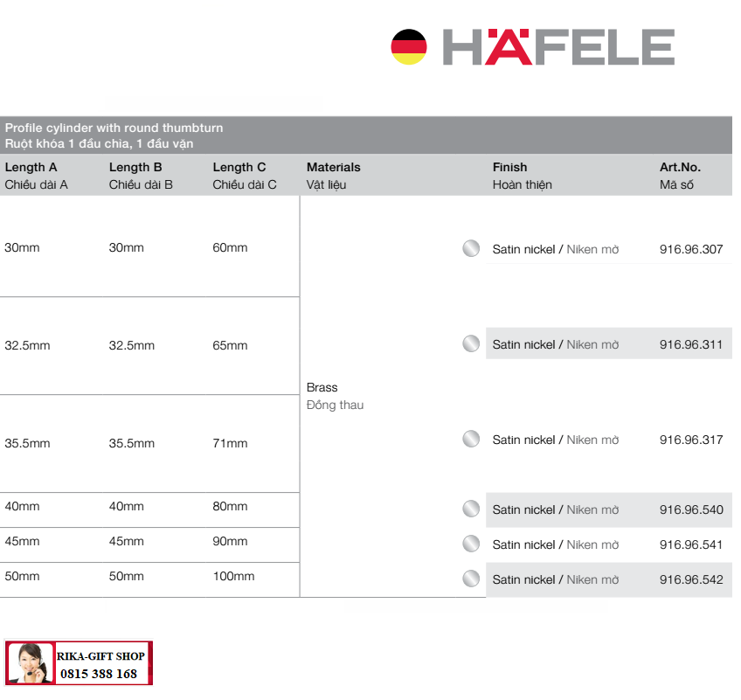The width and height of the screenshot is (741, 700).
Task: Click article number 916.96.542
Action: [x=691, y=579]
